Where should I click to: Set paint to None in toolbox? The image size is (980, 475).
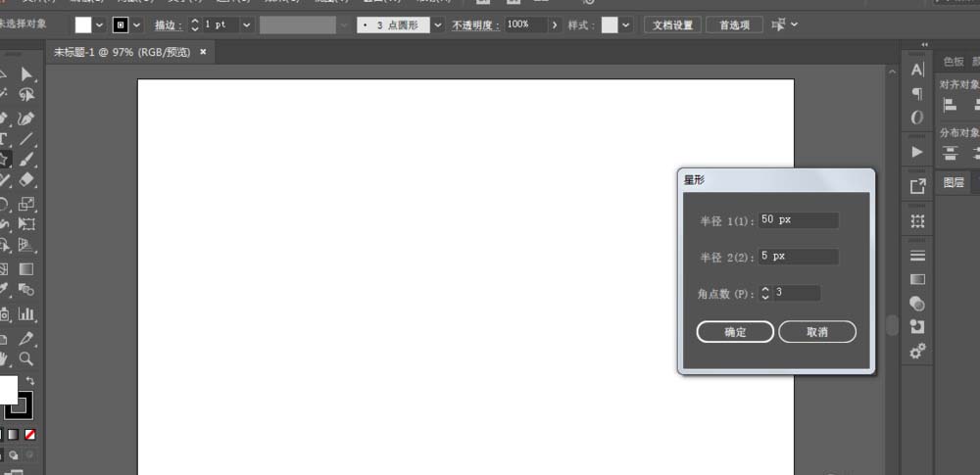(30, 435)
